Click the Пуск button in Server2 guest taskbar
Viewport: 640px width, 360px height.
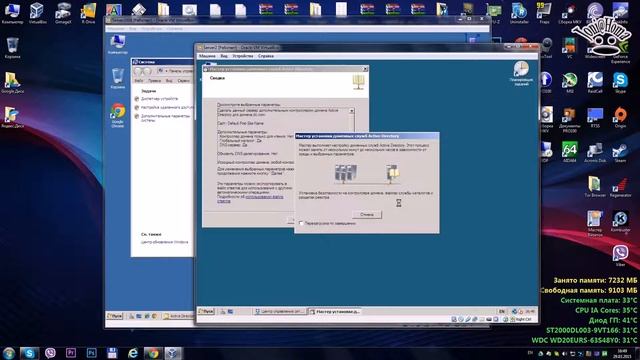206,311
